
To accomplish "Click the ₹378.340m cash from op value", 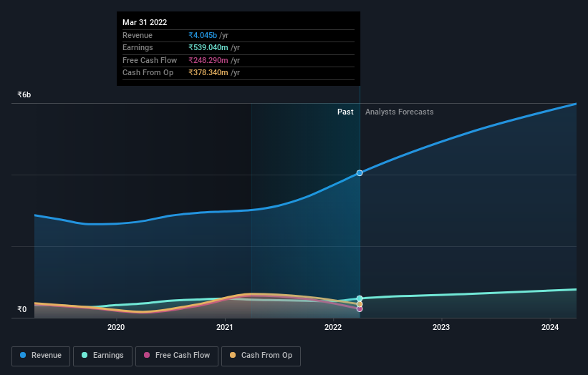I will [208, 73].
